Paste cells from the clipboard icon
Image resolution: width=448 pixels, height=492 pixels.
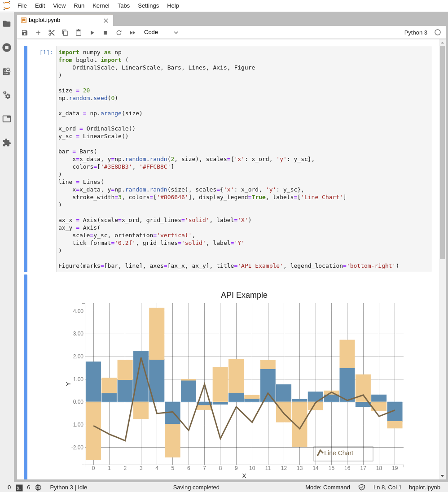78,32
